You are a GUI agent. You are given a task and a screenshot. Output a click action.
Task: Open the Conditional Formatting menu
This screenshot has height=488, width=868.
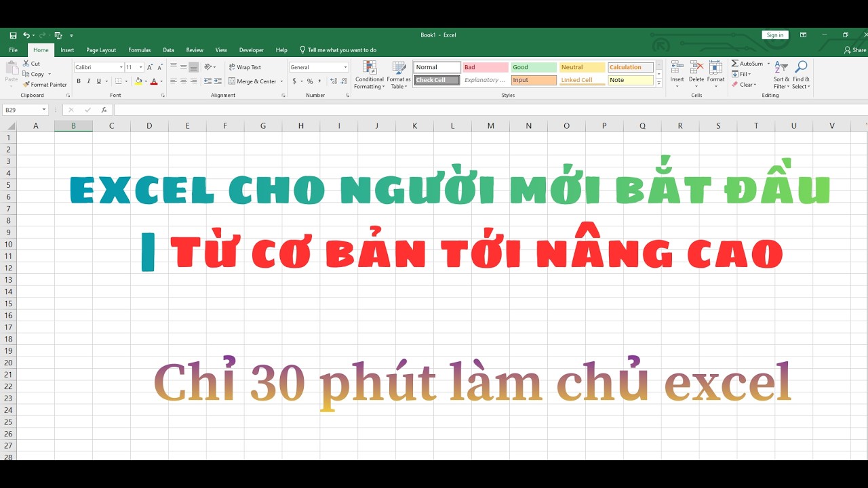click(370, 75)
